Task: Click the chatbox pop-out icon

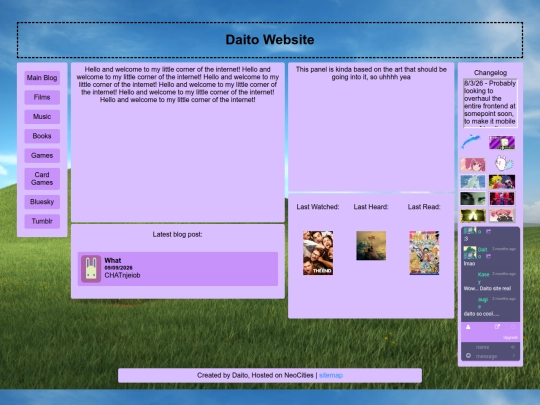Action: pos(497,327)
